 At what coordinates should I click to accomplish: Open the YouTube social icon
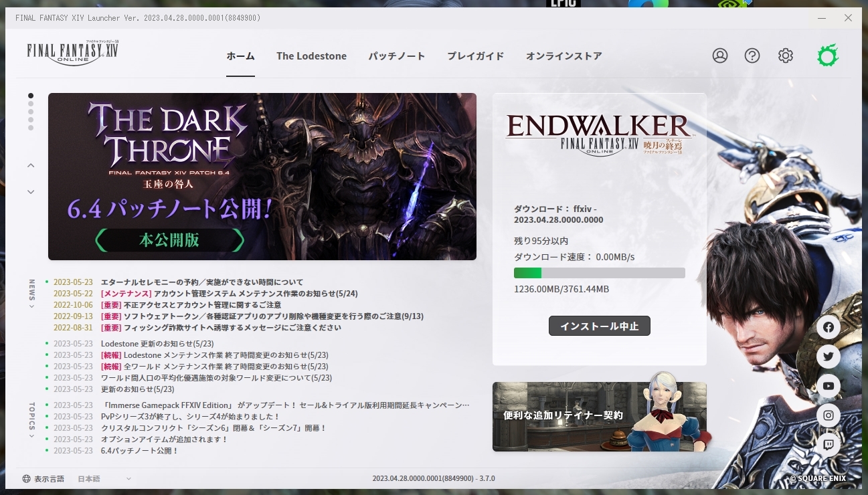pyautogui.click(x=829, y=386)
